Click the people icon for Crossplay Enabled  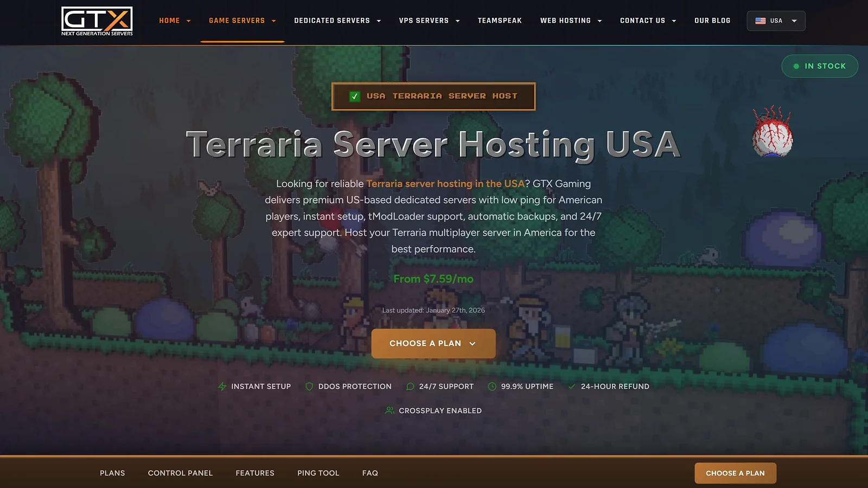390,410
